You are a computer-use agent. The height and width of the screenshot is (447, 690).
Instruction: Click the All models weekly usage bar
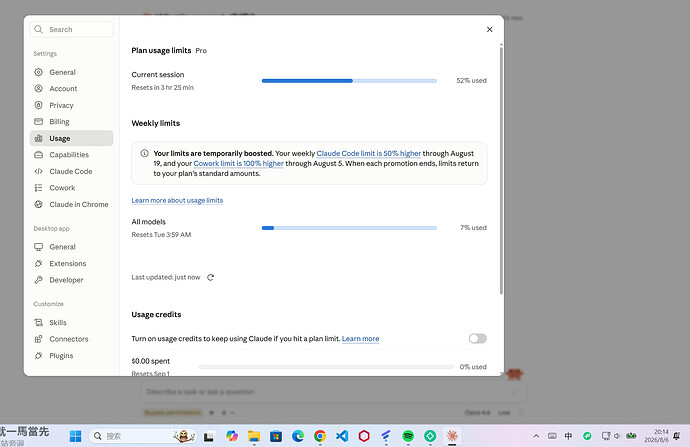349,228
